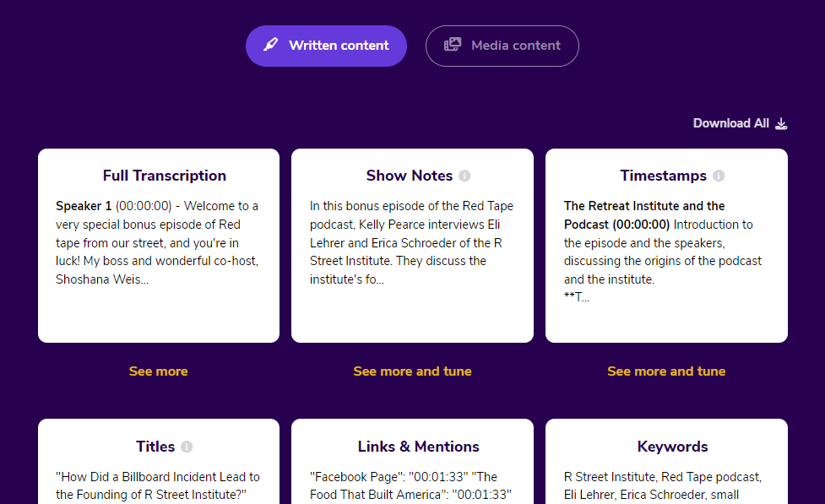
Task: Open the info tooltip beside Show Notes
Action: (x=465, y=176)
